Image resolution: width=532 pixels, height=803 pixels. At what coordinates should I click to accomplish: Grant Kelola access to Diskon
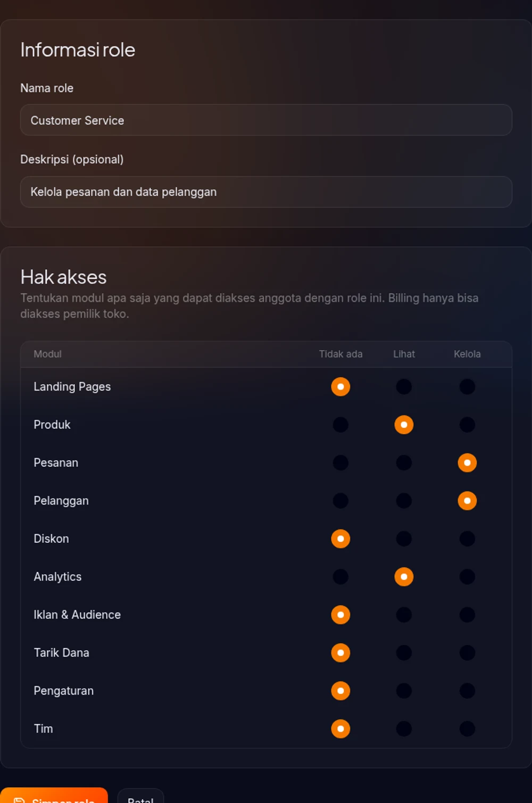click(x=467, y=539)
